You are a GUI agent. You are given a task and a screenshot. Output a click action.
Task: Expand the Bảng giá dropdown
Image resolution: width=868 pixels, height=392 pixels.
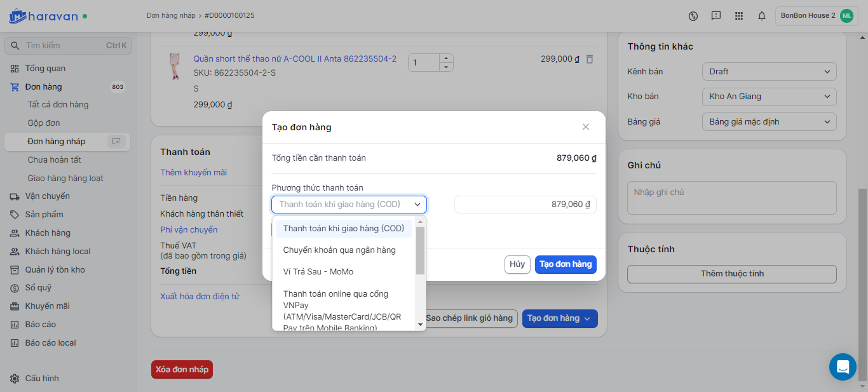tap(769, 121)
